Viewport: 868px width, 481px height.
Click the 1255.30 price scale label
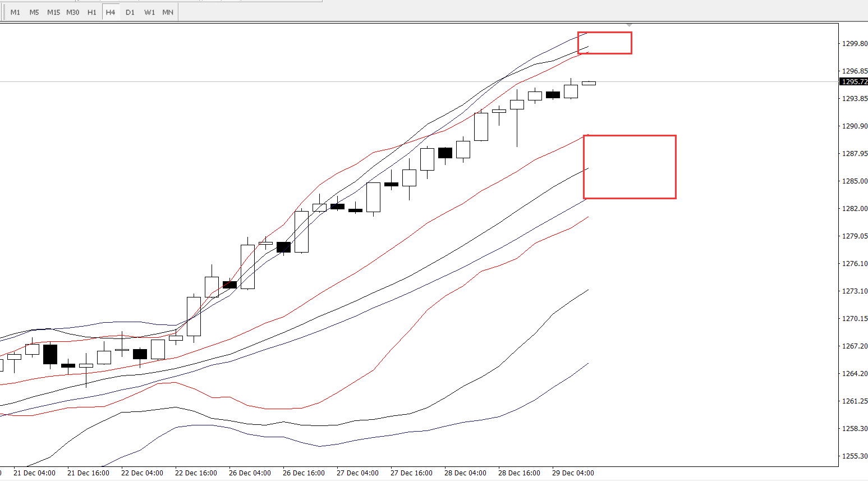(x=854, y=456)
